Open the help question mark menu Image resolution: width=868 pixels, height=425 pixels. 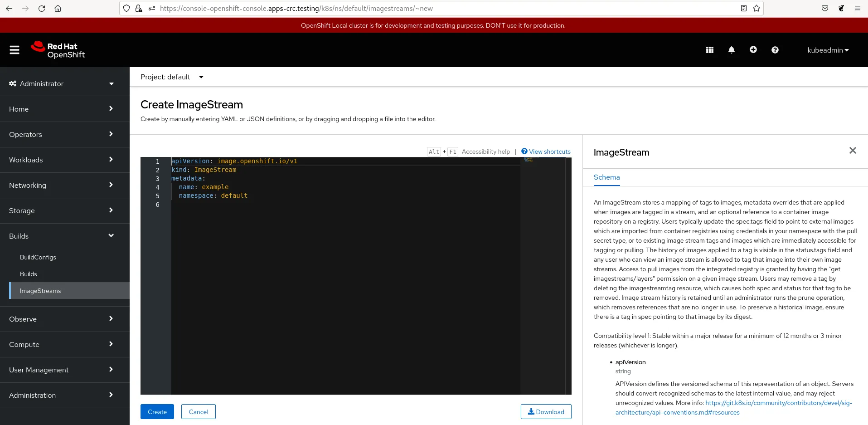(x=775, y=50)
